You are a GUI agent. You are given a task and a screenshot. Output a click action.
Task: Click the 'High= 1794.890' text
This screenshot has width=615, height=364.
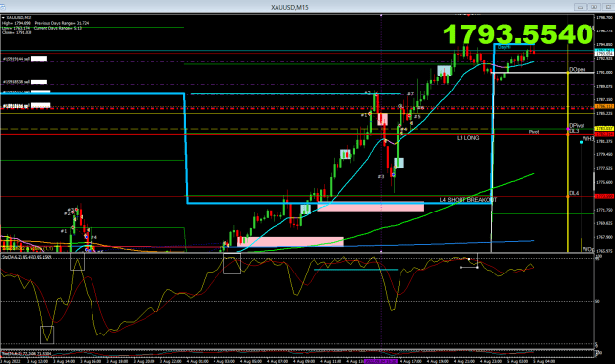click(x=16, y=23)
